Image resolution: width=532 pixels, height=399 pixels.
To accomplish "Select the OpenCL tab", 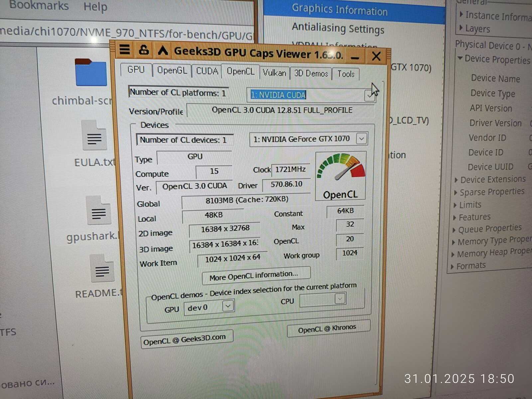I will tap(240, 71).
